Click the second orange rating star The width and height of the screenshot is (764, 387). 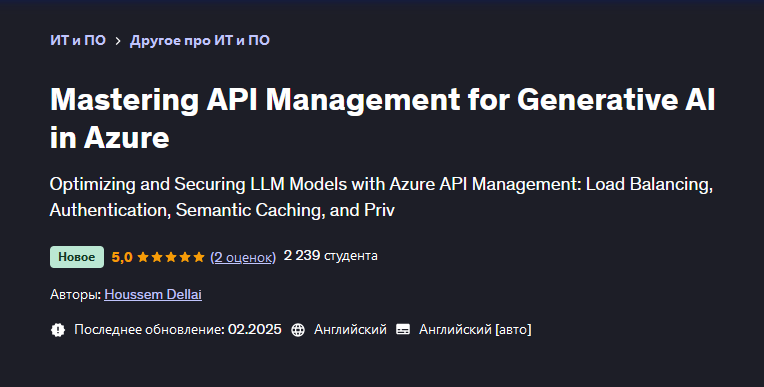(x=157, y=257)
